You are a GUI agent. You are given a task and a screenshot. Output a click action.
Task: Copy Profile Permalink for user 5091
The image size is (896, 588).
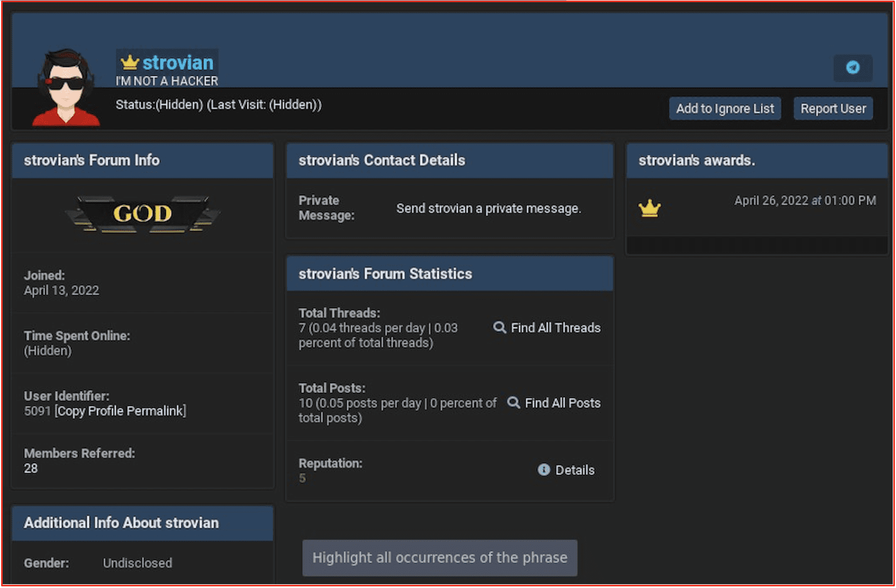tap(121, 411)
